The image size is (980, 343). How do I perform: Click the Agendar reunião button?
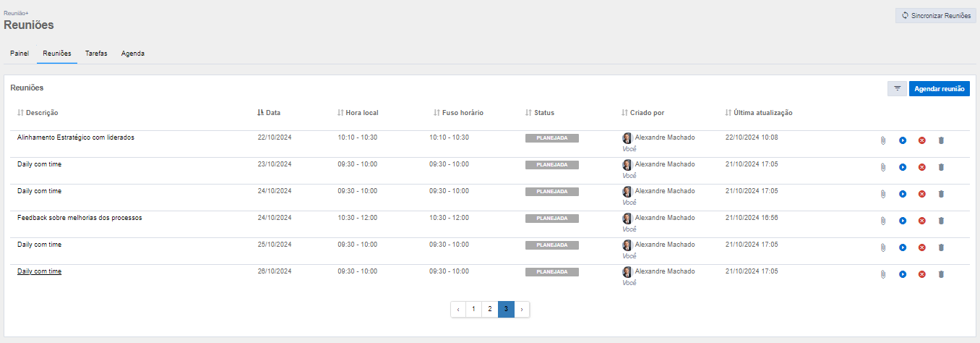pyautogui.click(x=939, y=88)
